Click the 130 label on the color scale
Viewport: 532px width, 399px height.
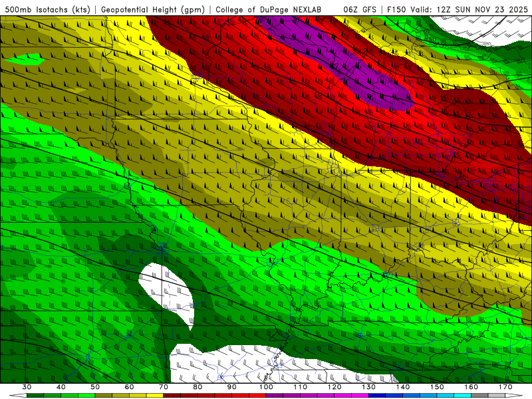click(x=369, y=387)
